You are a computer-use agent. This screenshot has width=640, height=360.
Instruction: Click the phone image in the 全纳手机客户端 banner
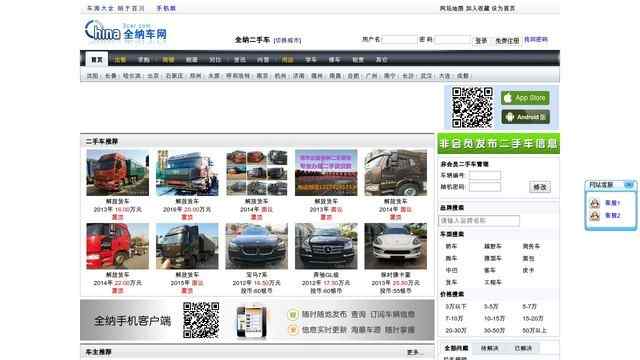click(252, 321)
